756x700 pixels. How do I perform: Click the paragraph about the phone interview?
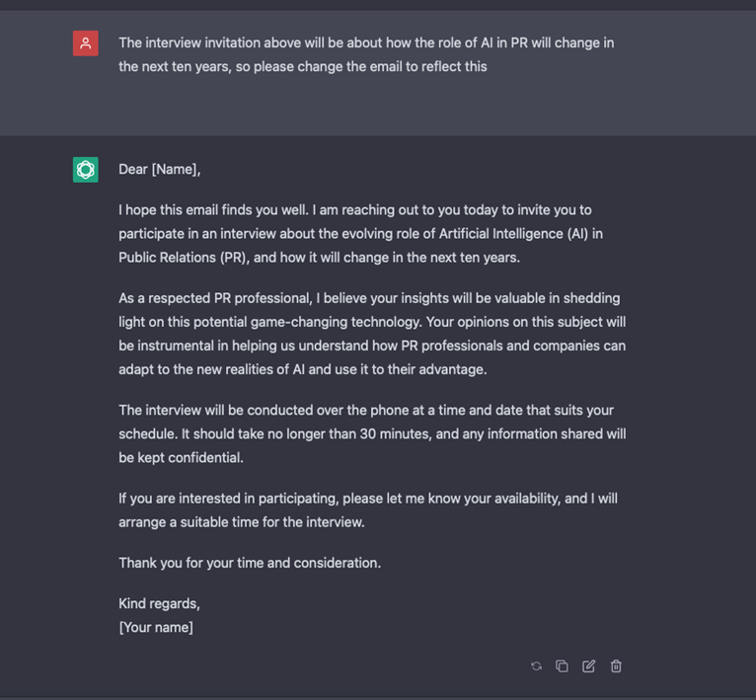pos(372,433)
